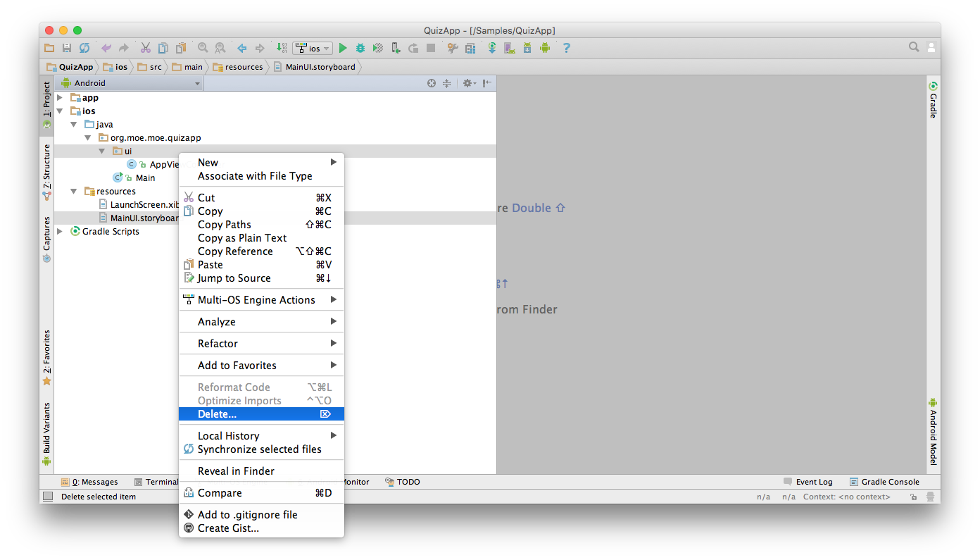The width and height of the screenshot is (980, 560).
Task: Click the Save All toolbar icon
Action: (x=67, y=48)
